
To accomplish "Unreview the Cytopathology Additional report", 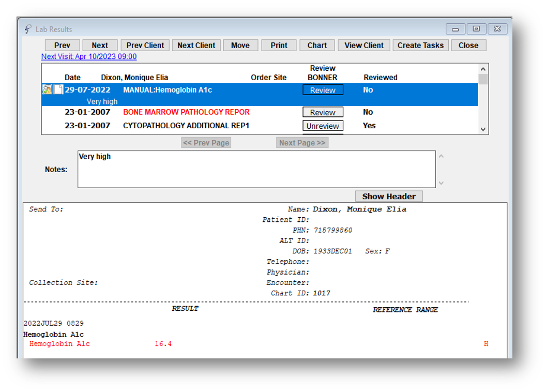I will [323, 126].
